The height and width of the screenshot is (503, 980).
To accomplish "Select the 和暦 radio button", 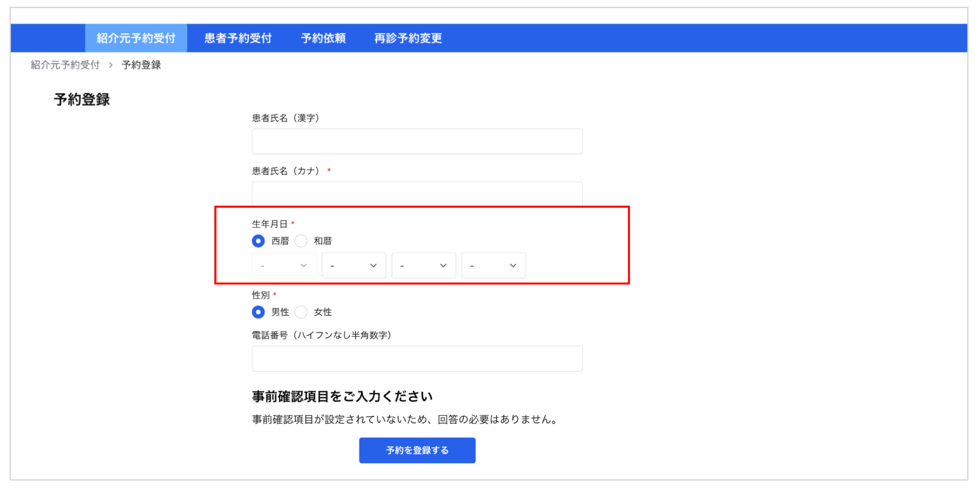I will click(x=301, y=241).
